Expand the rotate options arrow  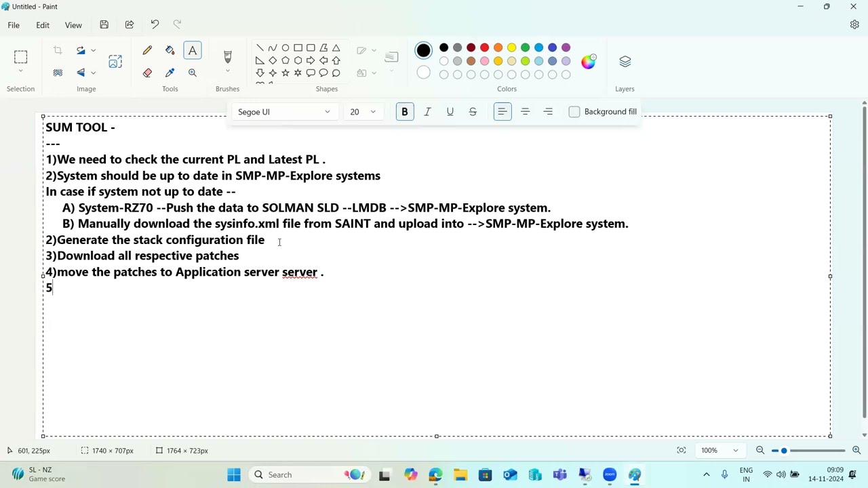(94, 50)
